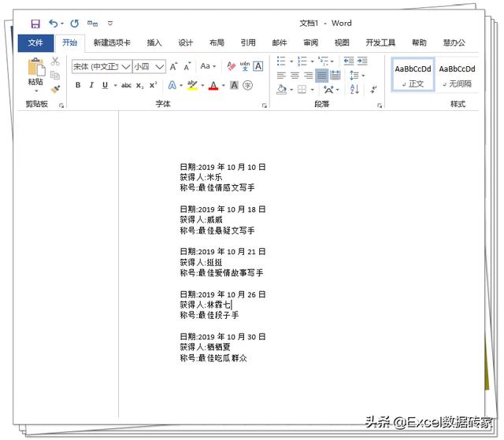Toggle Italic formatting

click(x=91, y=85)
